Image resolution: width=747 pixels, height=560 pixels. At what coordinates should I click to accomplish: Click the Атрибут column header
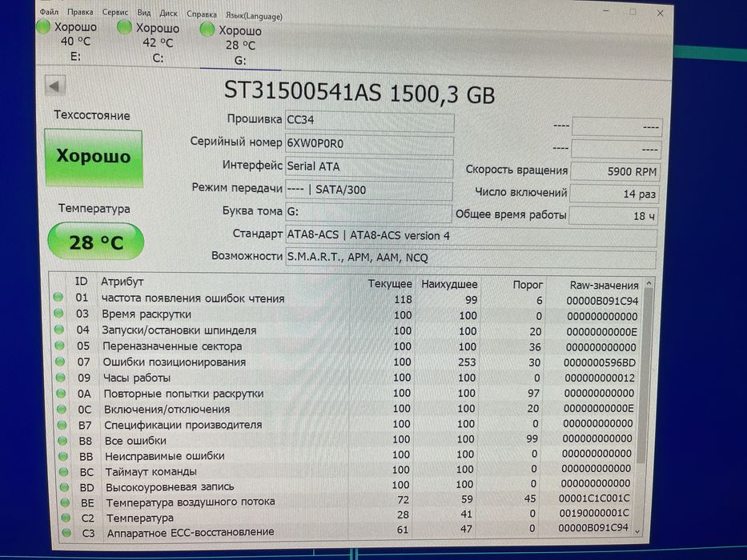pos(122,282)
